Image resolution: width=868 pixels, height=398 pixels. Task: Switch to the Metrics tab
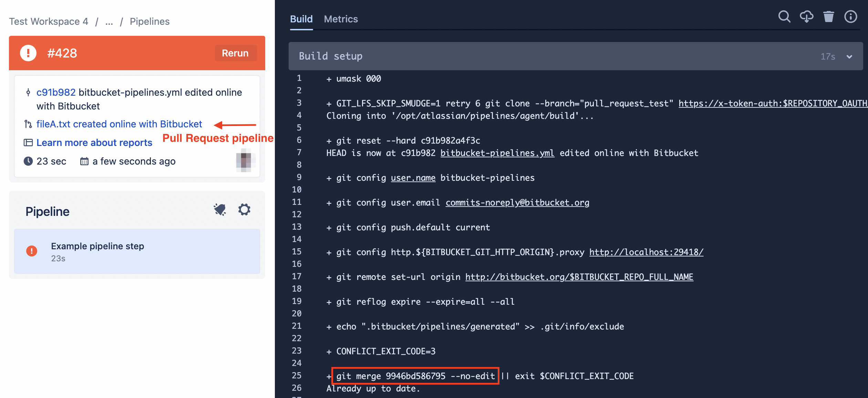tap(341, 19)
